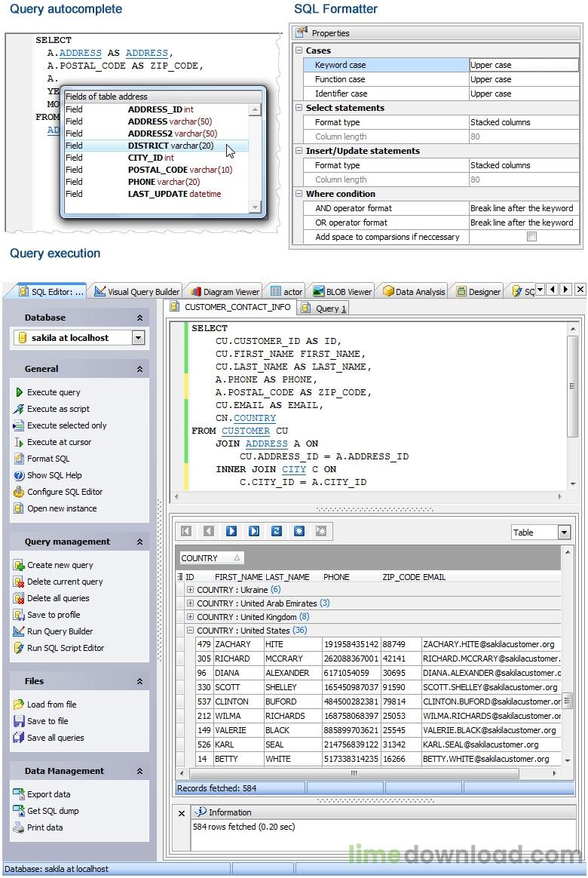Switch to the Diagram Viewer tab

coord(225,291)
